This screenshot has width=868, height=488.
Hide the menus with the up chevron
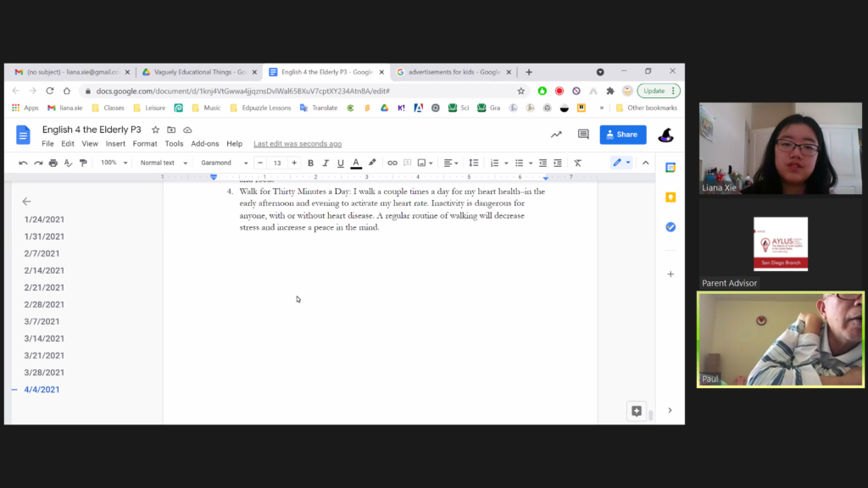[x=645, y=164]
